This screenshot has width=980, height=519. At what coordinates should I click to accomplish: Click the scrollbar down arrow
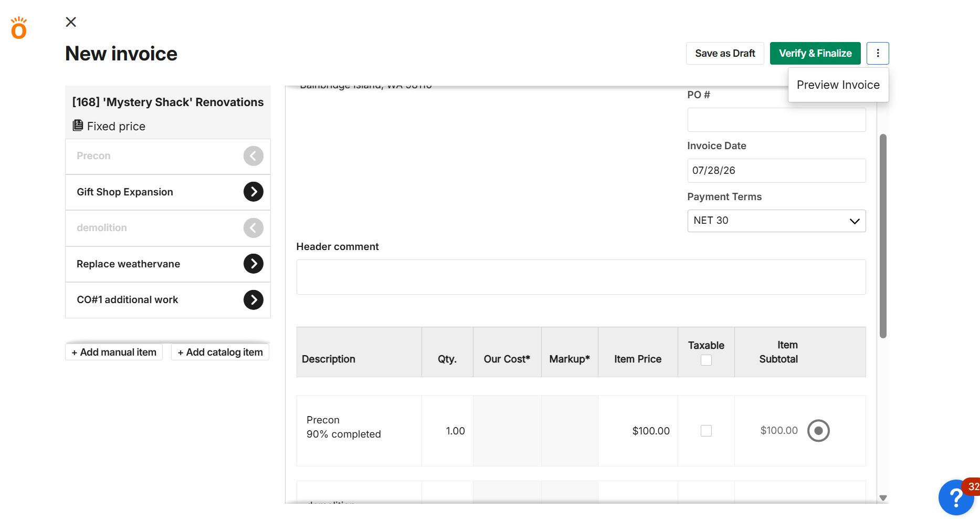[x=883, y=498]
